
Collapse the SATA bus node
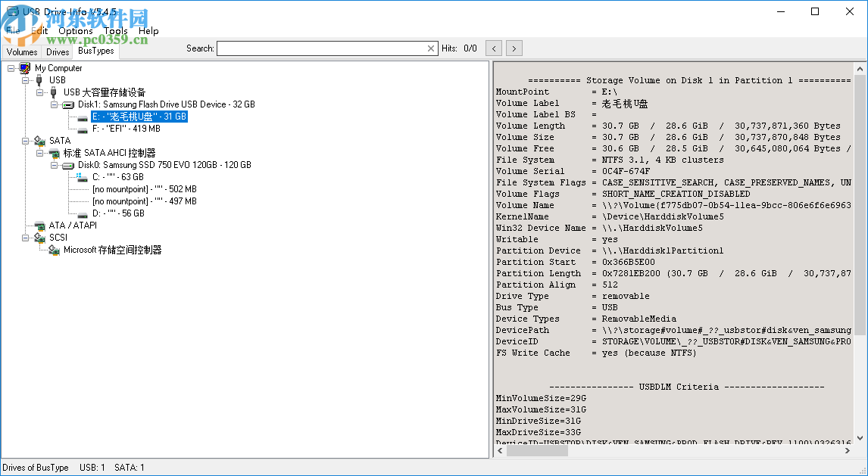point(26,141)
